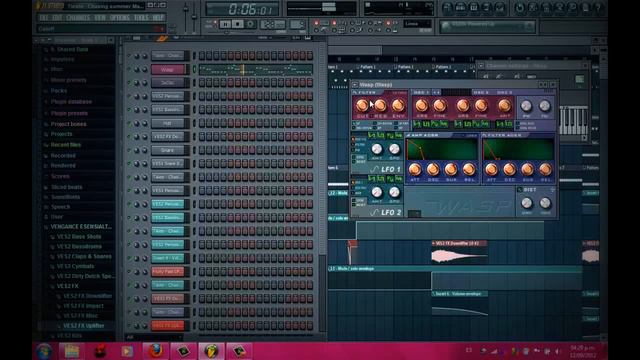
Task: Click the Stop button in transport
Action: coord(237,24)
